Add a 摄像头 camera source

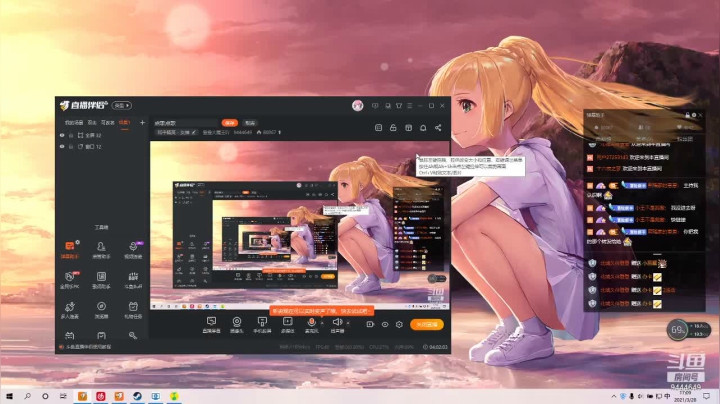pyautogui.click(x=237, y=324)
